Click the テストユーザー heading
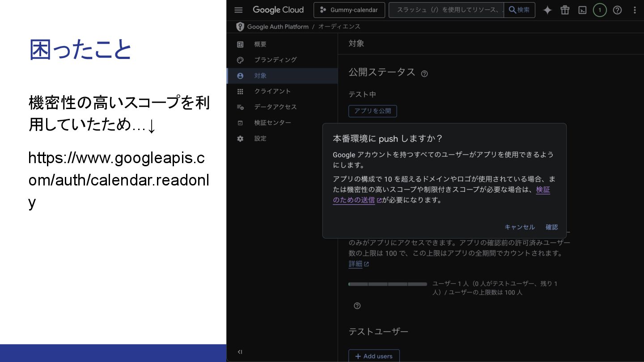 378,332
